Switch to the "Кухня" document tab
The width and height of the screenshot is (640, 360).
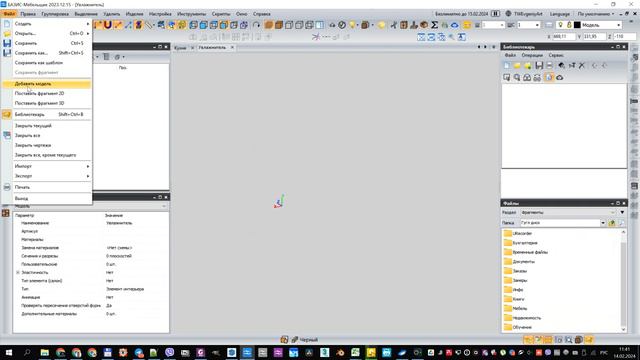pyautogui.click(x=180, y=48)
